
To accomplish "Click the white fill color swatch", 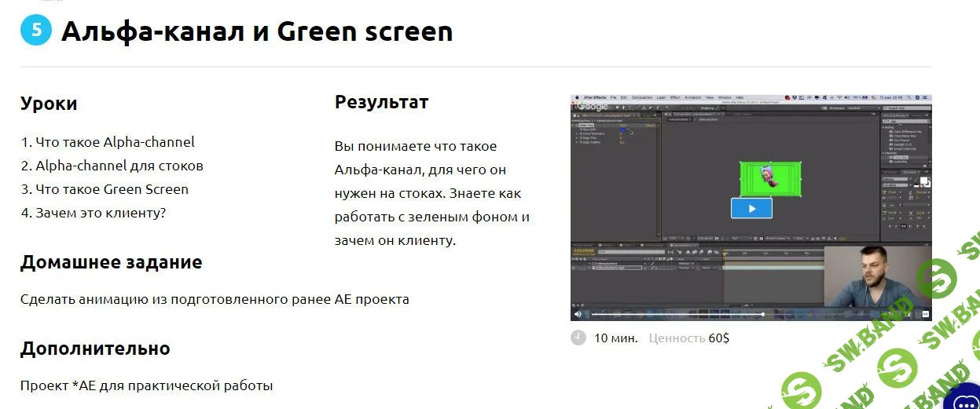I will coord(923,182).
